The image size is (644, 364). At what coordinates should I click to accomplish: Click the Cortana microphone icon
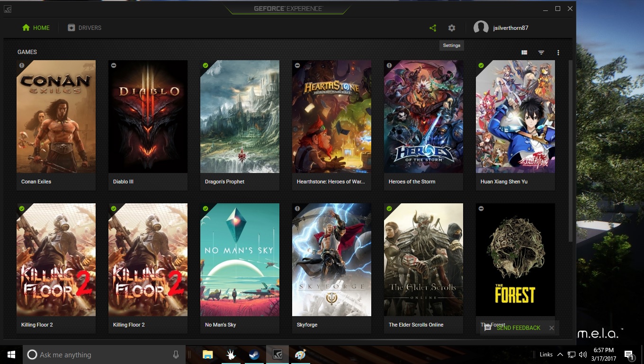[x=176, y=355]
